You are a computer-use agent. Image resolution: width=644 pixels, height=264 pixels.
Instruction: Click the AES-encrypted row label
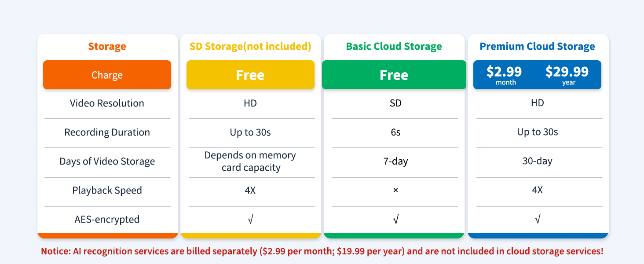click(x=107, y=219)
